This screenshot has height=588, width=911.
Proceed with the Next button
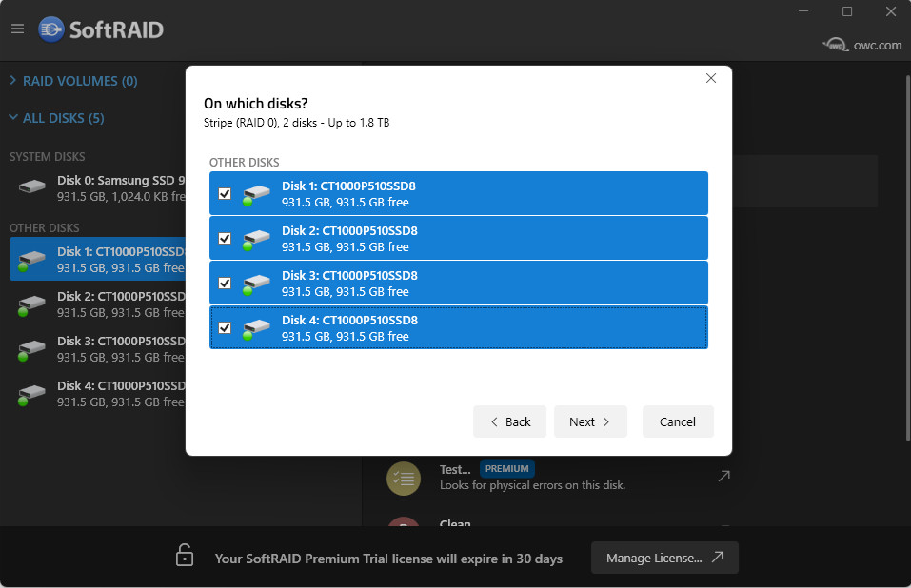[x=590, y=421]
